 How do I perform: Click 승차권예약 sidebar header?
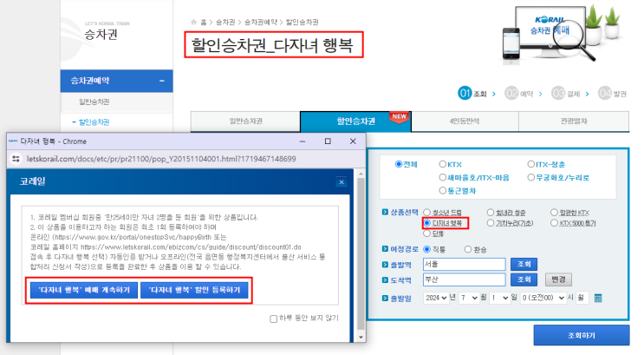tap(117, 81)
